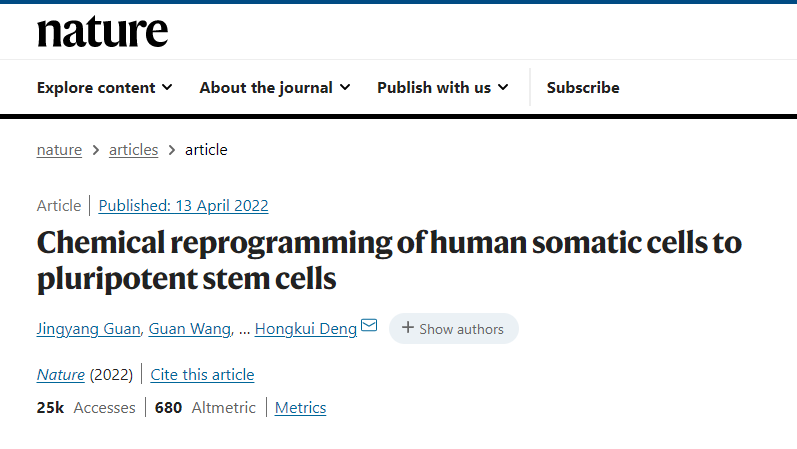
Task: Click the italic Nature journal link
Action: [61, 375]
